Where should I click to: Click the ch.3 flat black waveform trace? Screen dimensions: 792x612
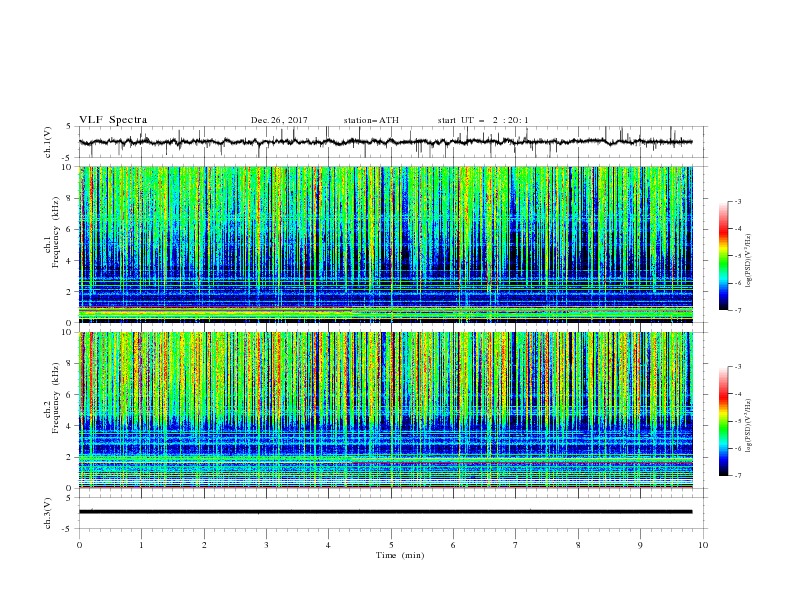coord(385,512)
